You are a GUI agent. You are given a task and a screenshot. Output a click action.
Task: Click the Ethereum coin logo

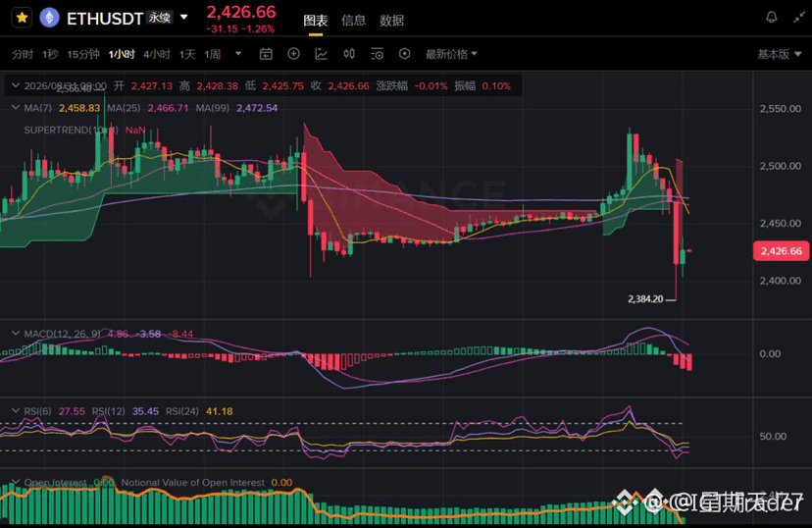pyautogui.click(x=50, y=18)
